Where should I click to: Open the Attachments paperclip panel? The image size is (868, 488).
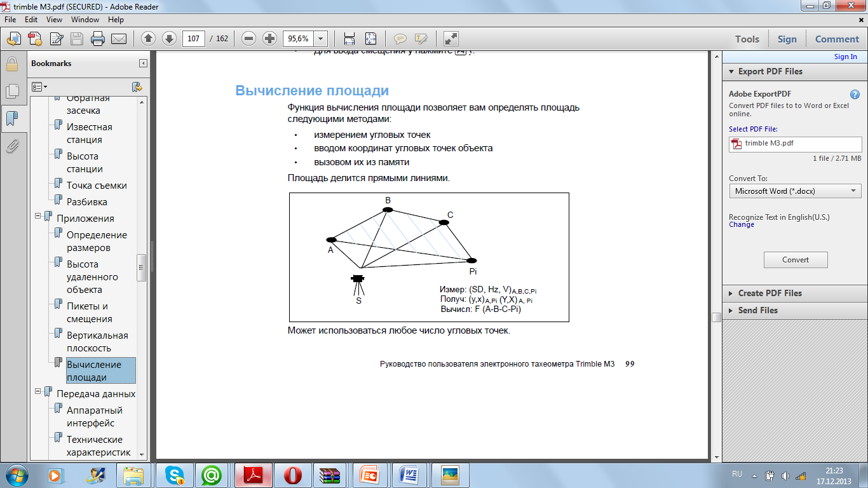(x=11, y=147)
